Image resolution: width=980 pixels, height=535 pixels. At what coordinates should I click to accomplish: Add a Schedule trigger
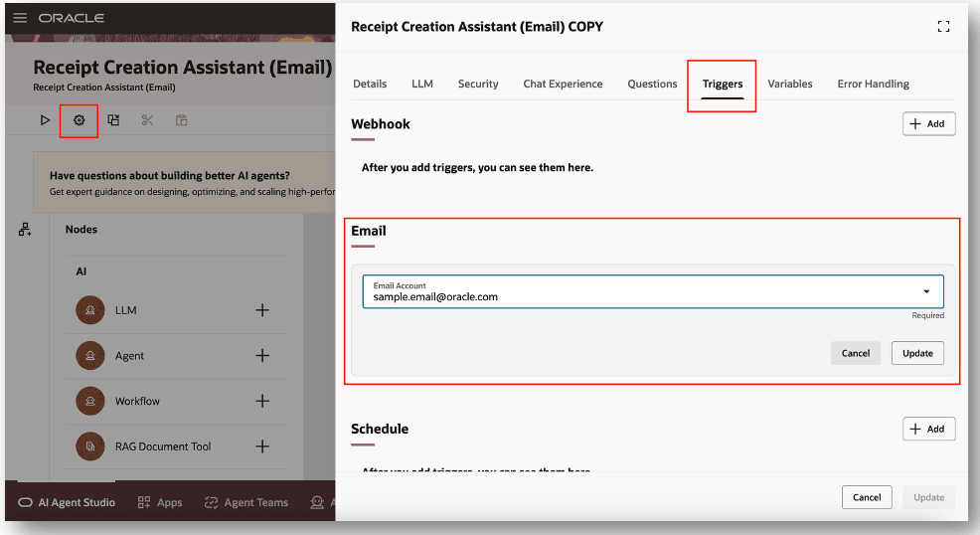click(928, 429)
